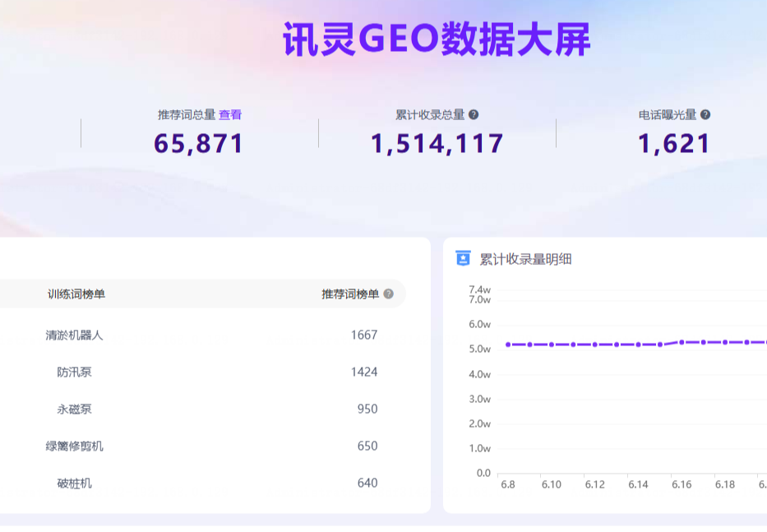Click the 讯灵GEO数据大屏 title
The width and height of the screenshot is (767, 532).
[437, 39]
